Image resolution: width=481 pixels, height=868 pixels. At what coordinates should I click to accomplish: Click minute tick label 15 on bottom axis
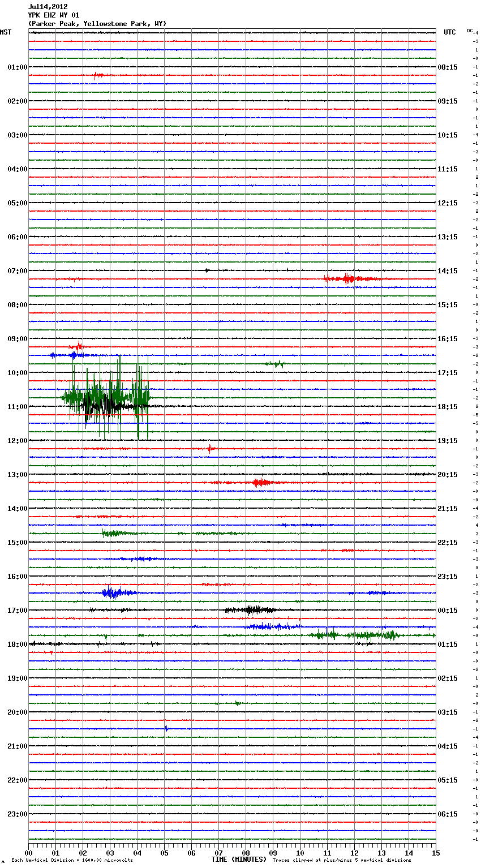click(436, 853)
